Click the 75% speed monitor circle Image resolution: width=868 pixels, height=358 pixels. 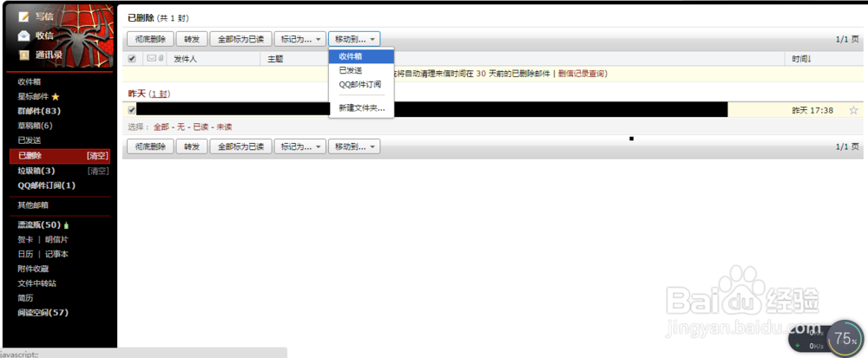tap(845, 337)
